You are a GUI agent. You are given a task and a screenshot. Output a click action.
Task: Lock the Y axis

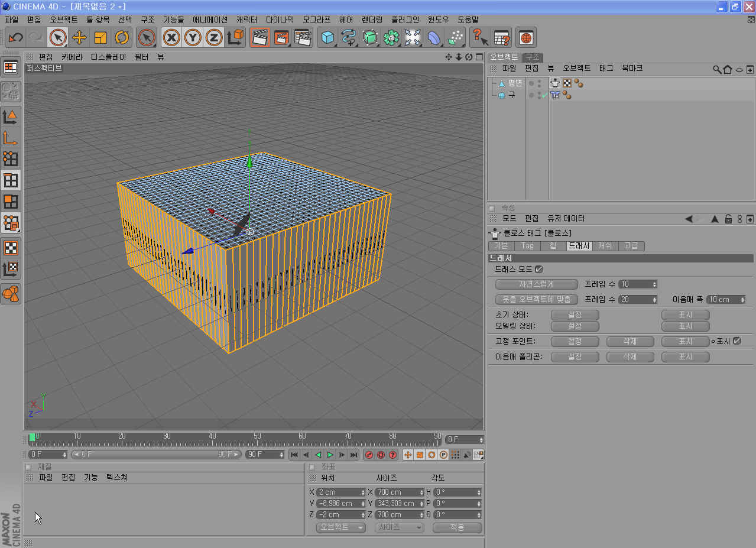click(x=193, y=38)
